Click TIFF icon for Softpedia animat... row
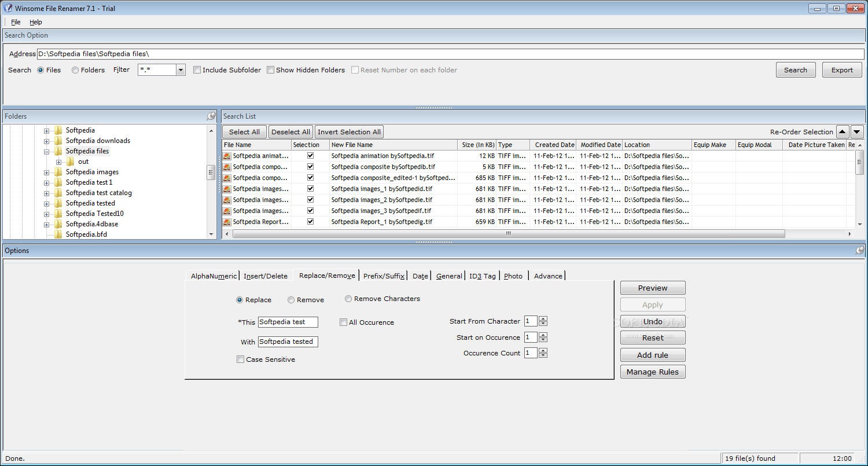Viewport: 868px width, 466px height. (227, 156)
